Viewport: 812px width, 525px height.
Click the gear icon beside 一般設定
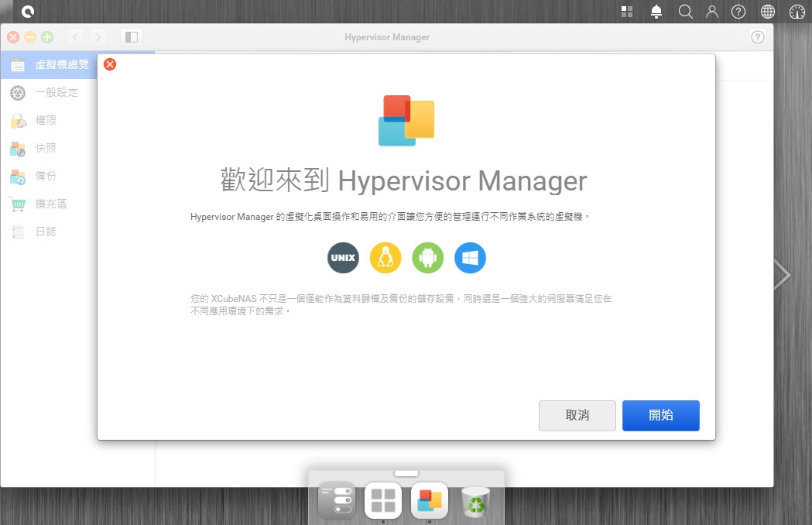18,93
